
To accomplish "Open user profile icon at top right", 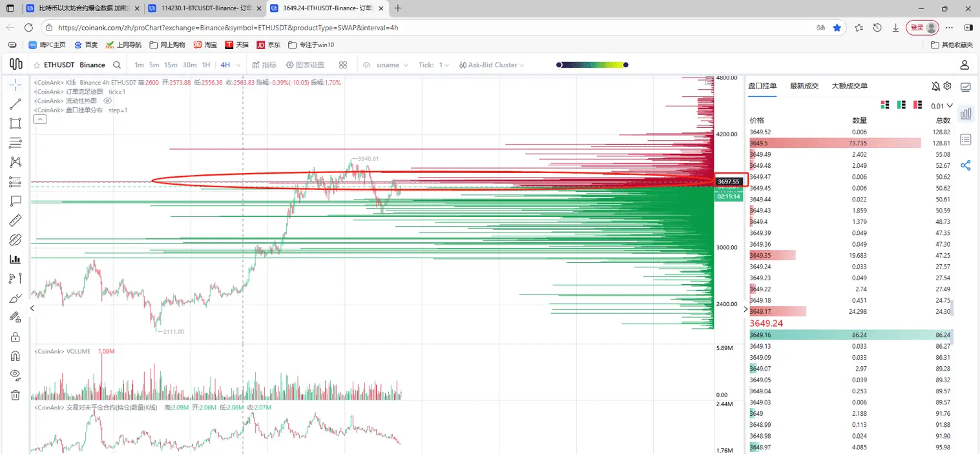I will (x=964, y=65).
